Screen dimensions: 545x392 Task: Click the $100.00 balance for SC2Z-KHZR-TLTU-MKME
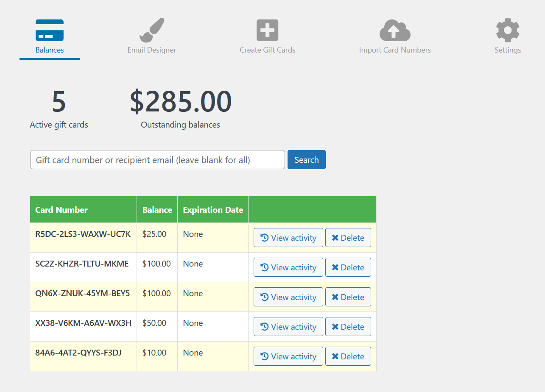pyautogui.click(x=157, y=264)
